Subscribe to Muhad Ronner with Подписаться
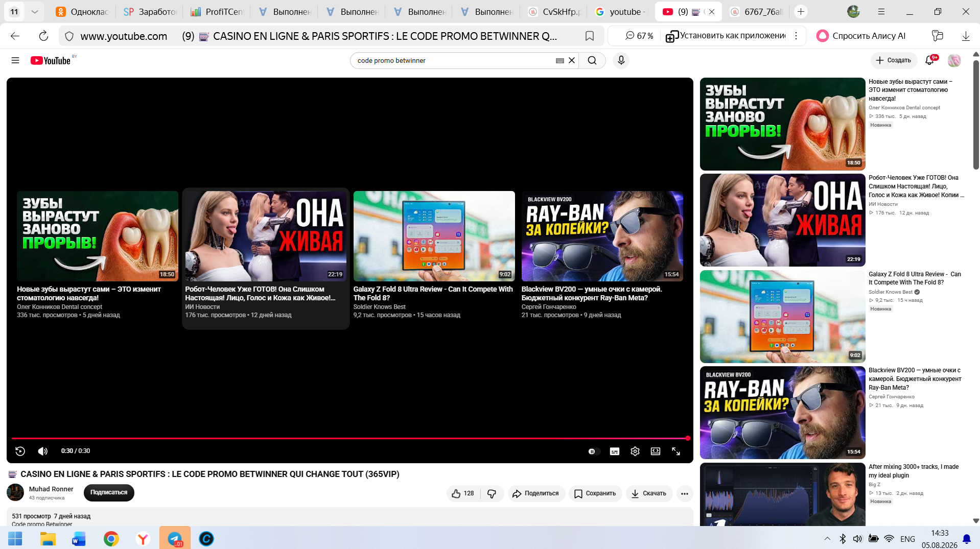Viewport: 980px width, 549px height. click(x=109, y=493)
